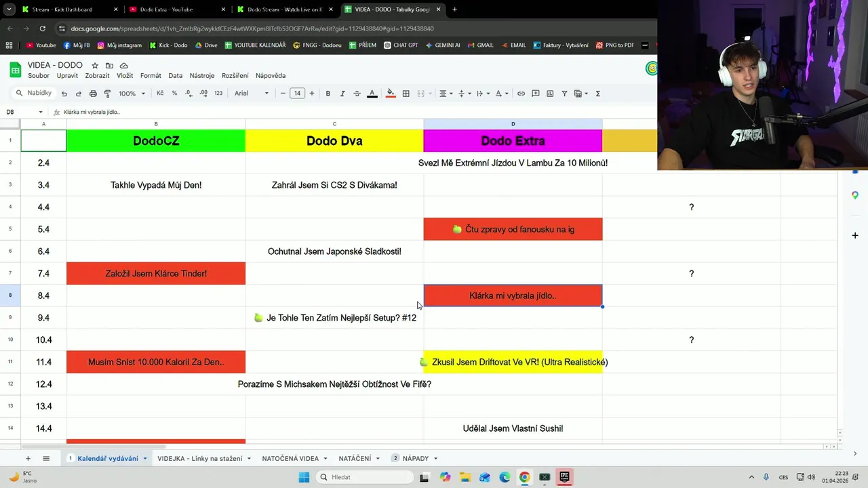
Task: Select the cell 'Založil Jsem Klárce Tinder!'
Action: click(156, 274)
